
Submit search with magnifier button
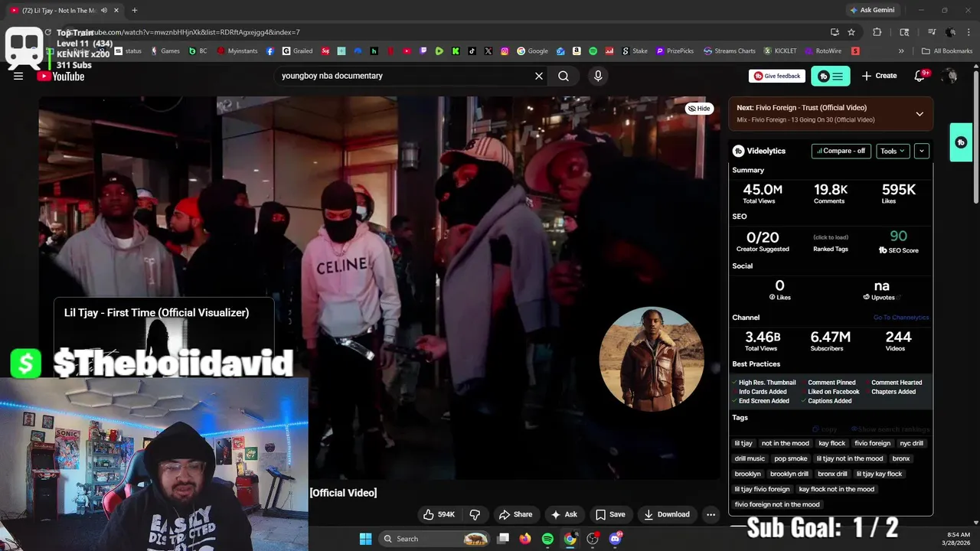point(563,76)
